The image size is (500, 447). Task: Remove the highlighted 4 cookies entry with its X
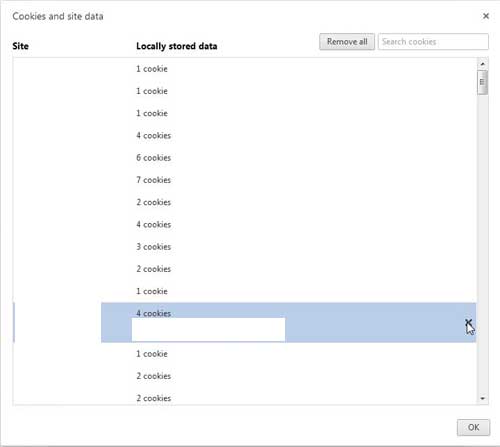point(468,322)
